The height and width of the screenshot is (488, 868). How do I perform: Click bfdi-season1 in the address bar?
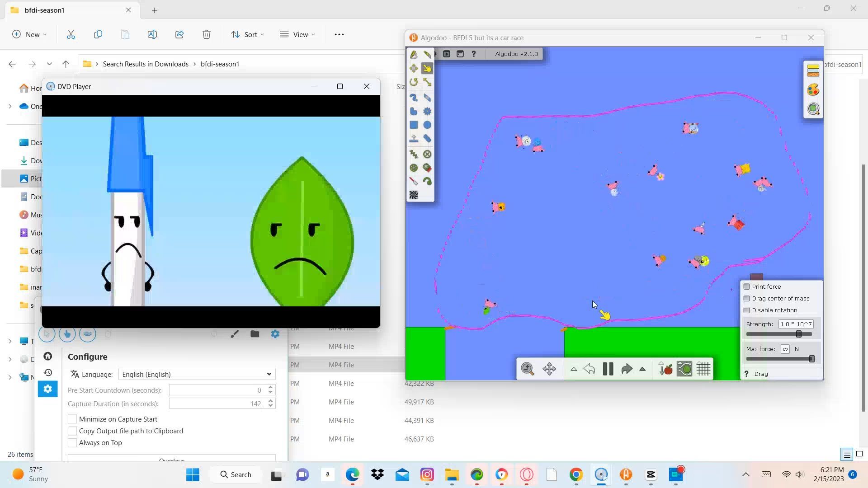point(220,64)
